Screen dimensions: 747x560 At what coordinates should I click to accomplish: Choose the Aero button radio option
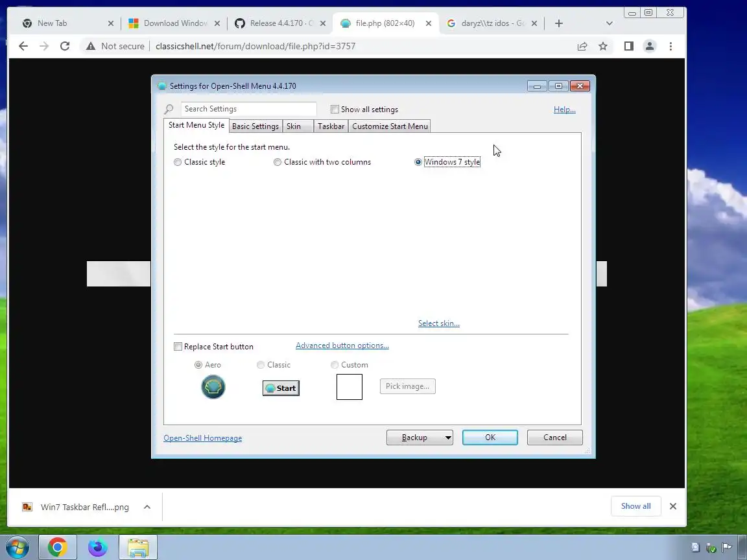tap(198, 365)
